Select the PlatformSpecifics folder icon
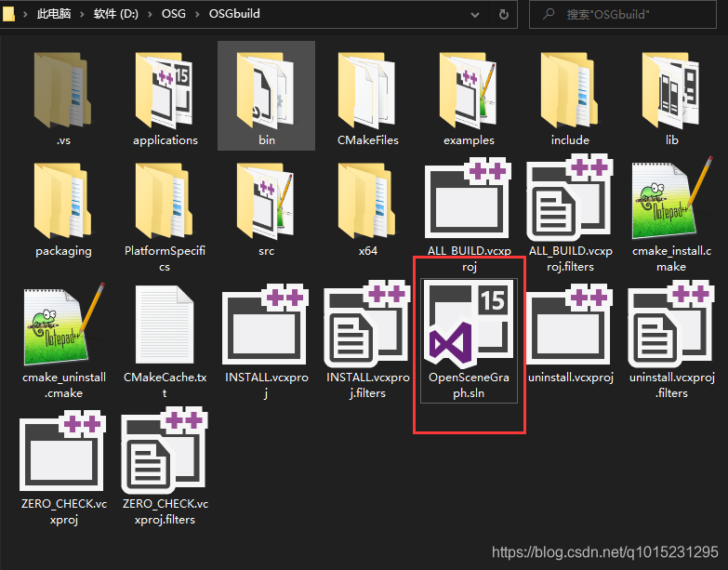This screenshot has height=570, width=728. coord(165,201)
